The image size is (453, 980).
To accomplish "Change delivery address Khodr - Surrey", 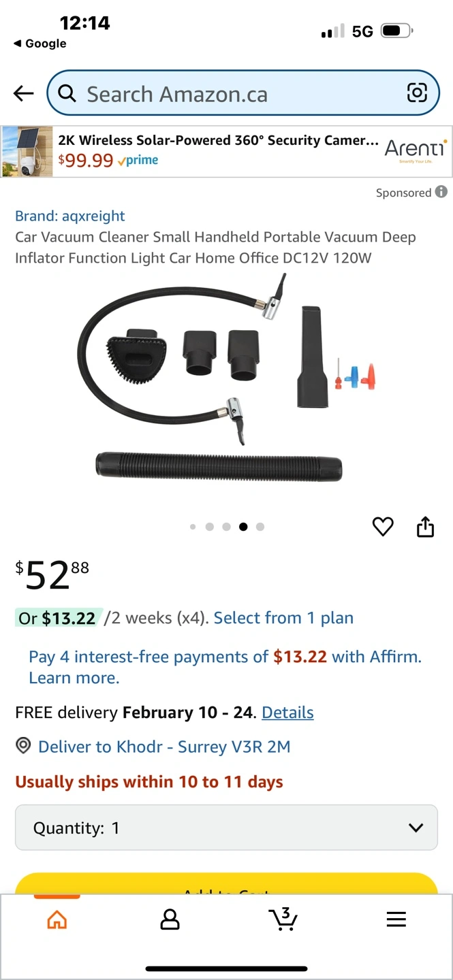I will pyautogui.click(x=164, y=747).
